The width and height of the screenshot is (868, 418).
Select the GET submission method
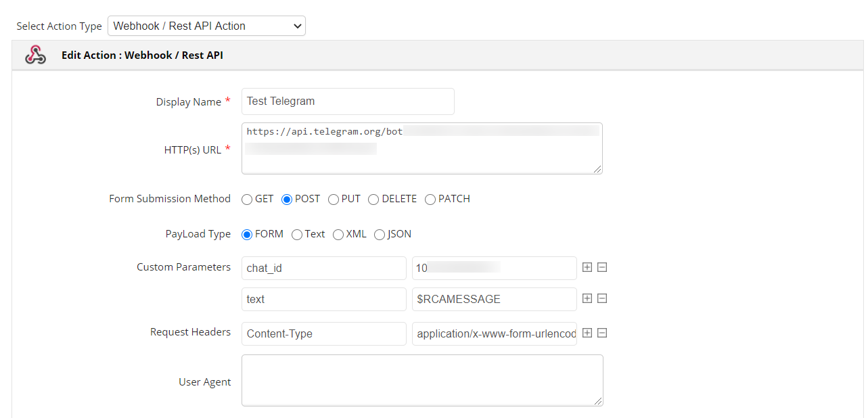(247, 200)
